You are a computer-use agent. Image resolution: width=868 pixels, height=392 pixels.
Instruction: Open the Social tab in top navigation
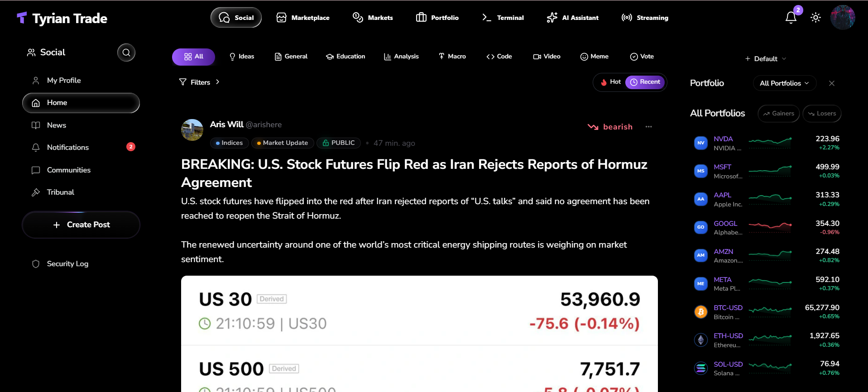(236, 18)
